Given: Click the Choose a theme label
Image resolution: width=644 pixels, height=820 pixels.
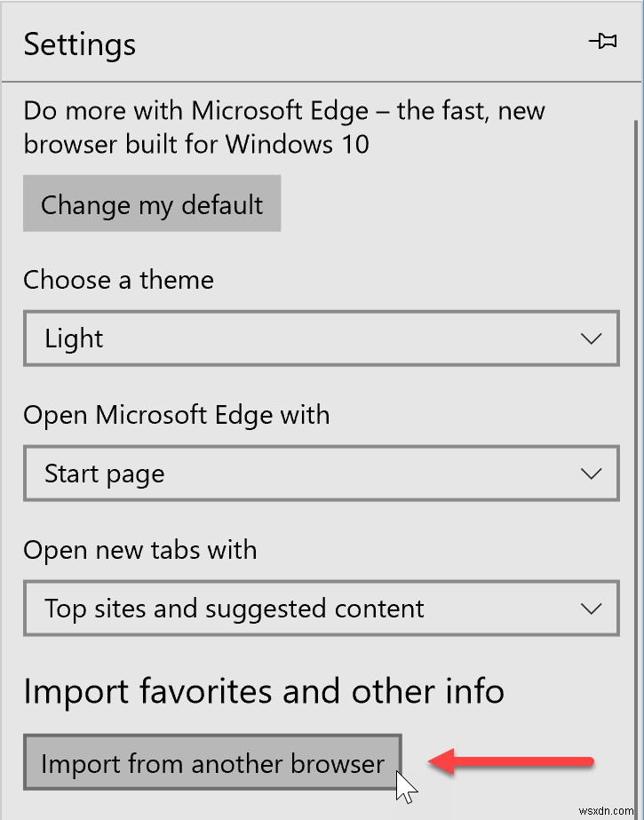Looking at the screenshot, I should (x=118, y=280).
